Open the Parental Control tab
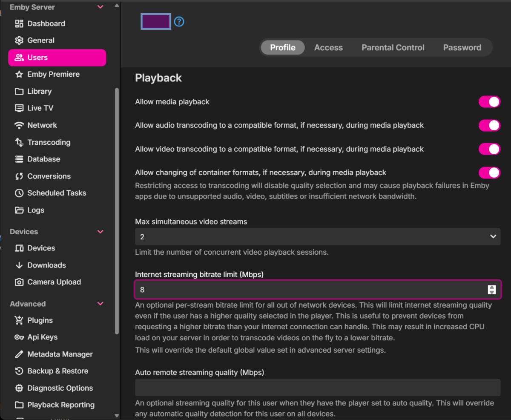511x420 pixels. coord(393,48)
